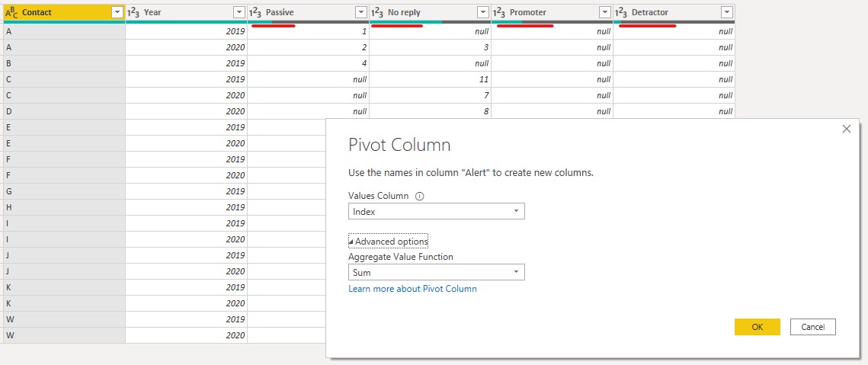The image size is (868, 365).
Task: Open the Aggregate Value Function dropdown showing Sum
Action: coord(436,273)
